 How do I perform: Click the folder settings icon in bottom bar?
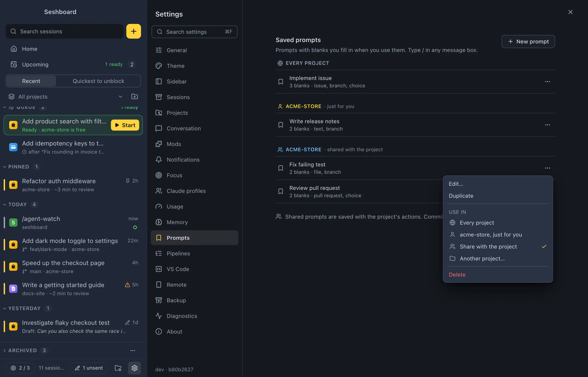coord(118,368)
